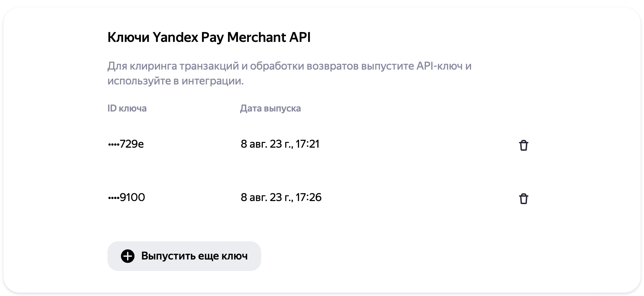
Task: Click the masked dots before 9100
Action: [x=114, y=198]
